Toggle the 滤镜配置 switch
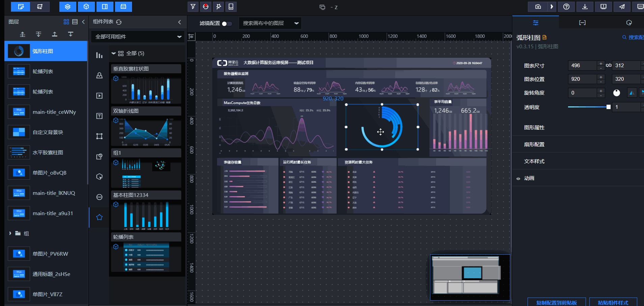This screenshot has width=644, height=306. click(x=227, y=24)
